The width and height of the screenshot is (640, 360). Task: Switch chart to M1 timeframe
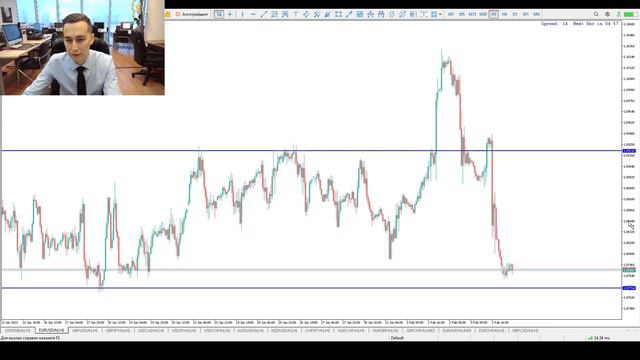(x=451, y=14)
